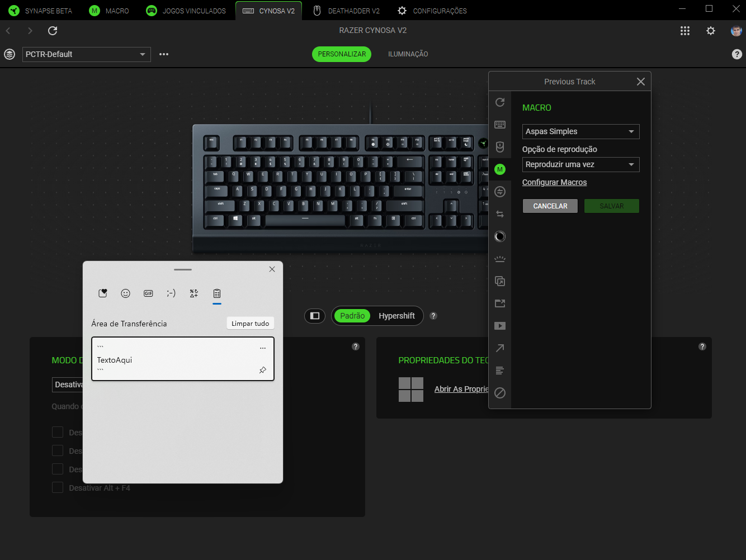The height and width of the screenshot is (560, 746).
Task: Click Limpar tudo in clipboard panel
Action: coord(251,324)
